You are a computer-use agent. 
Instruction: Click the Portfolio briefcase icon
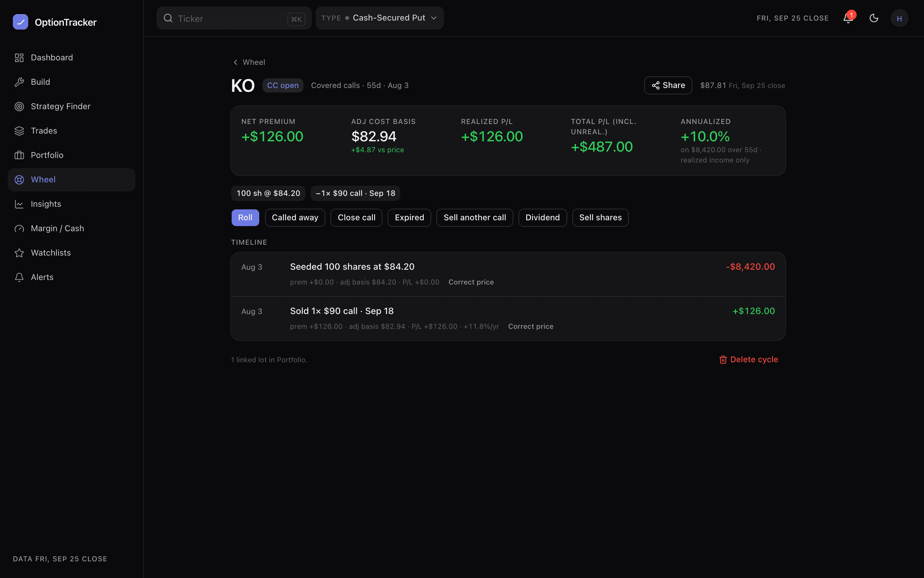click(19, 155)
